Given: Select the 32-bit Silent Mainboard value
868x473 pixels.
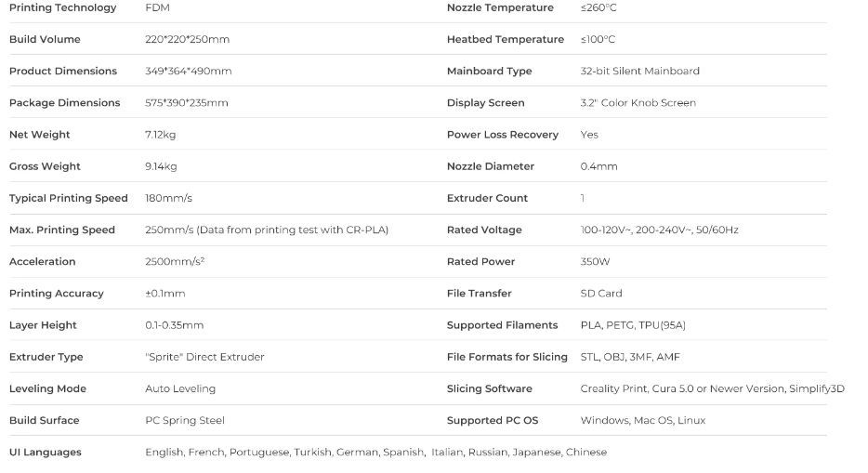Looking at the screenshot, I should coord(639,71).
